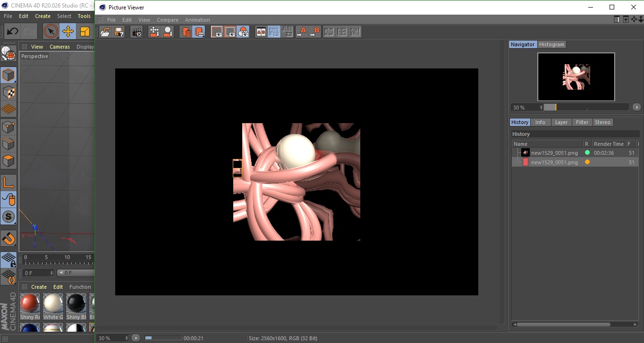Click the trash can icon to remove image

click(186, 32)
